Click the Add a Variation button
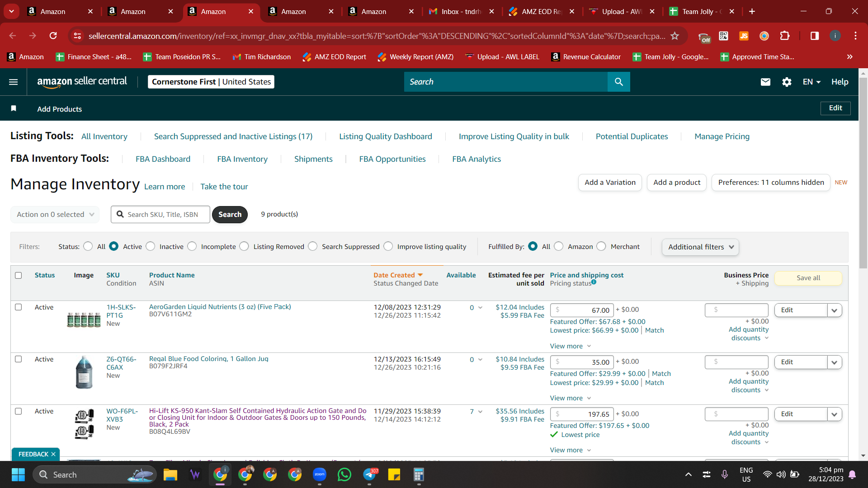Image resolution: width=868 pixels, height=488 pixels. tap(610, 183)
